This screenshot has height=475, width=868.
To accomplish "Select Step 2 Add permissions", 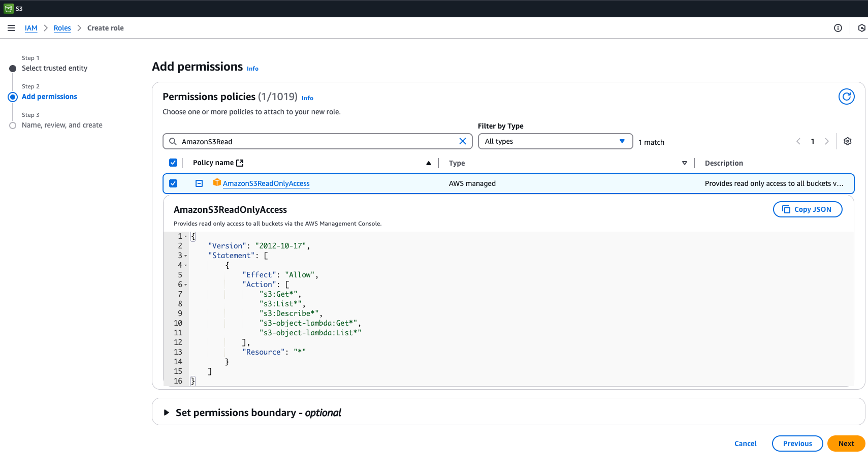I will 49,97.
